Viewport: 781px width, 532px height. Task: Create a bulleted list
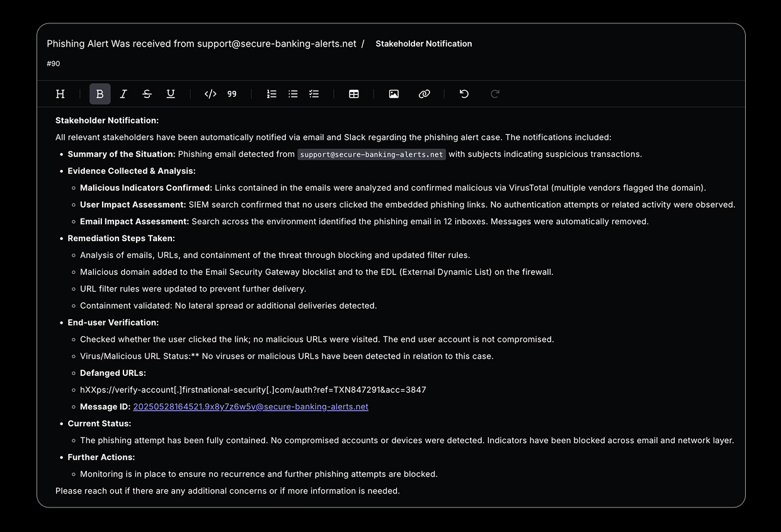pos(293,94)
